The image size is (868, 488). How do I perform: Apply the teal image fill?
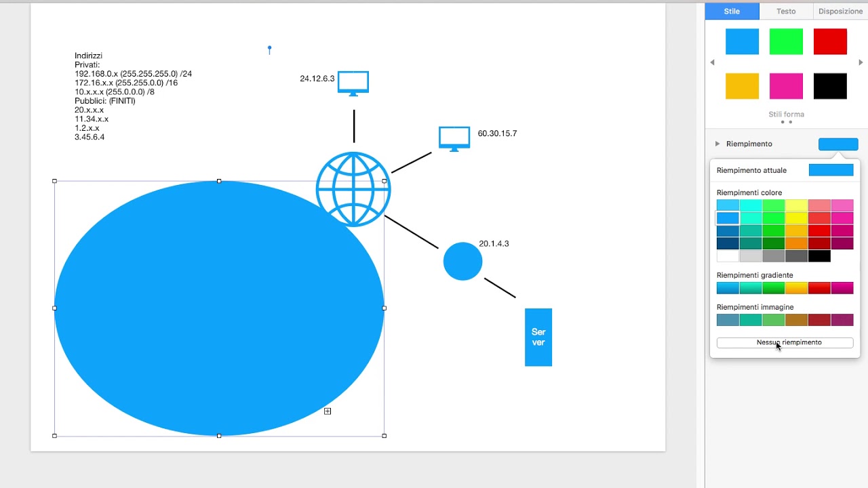pyautogui.click(x=751, y=320)
